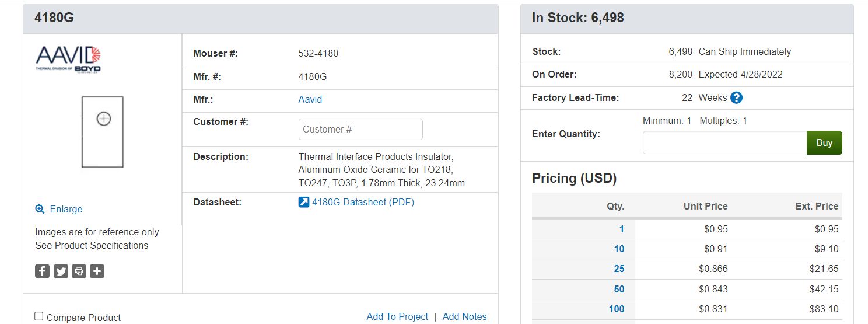Viewport: 868px width, 324px height.
Task: Click the $9.10 extended price cell
Action: pyautogui.click(x=827, y=249)
